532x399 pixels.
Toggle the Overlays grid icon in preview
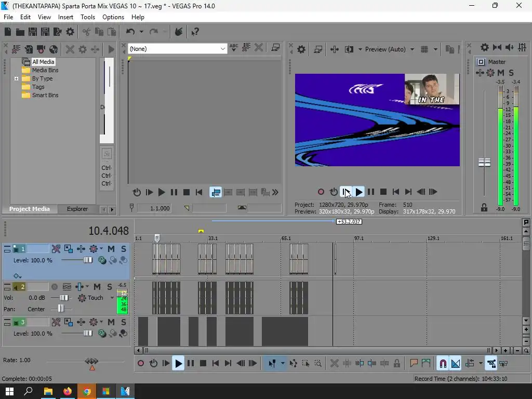click(x=424, y=49)
